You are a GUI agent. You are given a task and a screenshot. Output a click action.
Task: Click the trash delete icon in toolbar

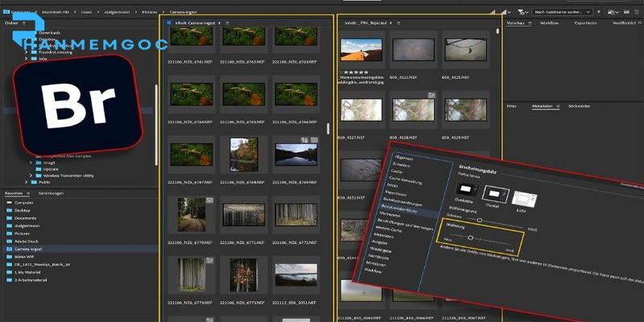point(638,12)
